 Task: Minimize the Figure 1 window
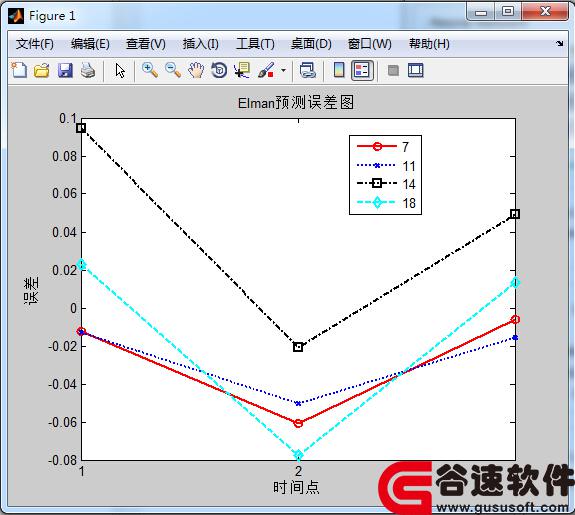tap(481, 12)
